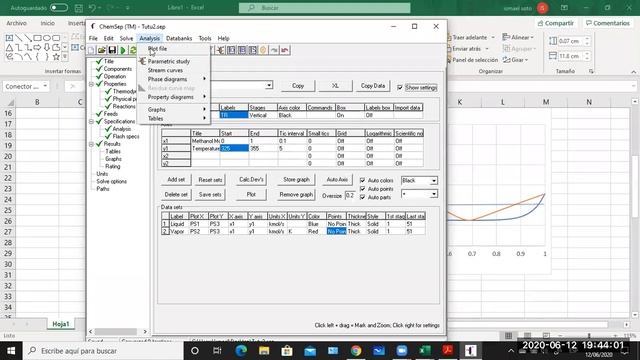Click the green Solve play icon

(122, 50)
